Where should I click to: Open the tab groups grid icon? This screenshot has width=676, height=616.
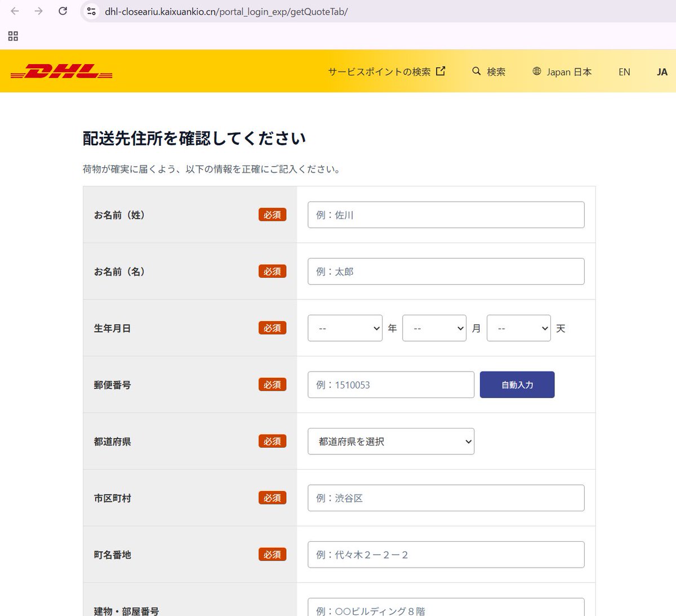tap(13, 36)
